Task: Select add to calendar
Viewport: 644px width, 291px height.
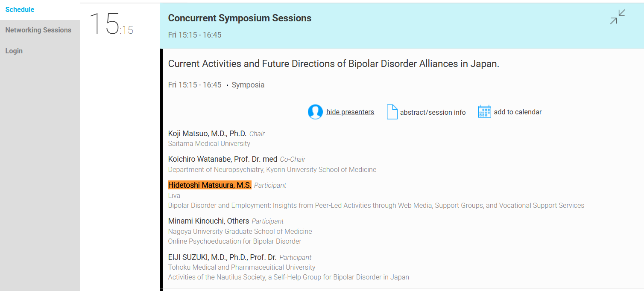Action: coord(518,112)
